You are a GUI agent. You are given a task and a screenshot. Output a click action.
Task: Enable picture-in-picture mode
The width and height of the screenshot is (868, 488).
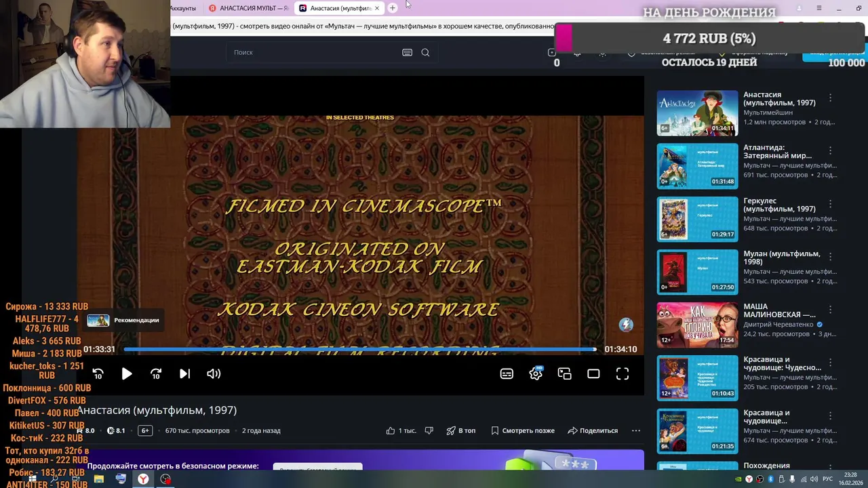pyautogui.click(x=565, y=373)
